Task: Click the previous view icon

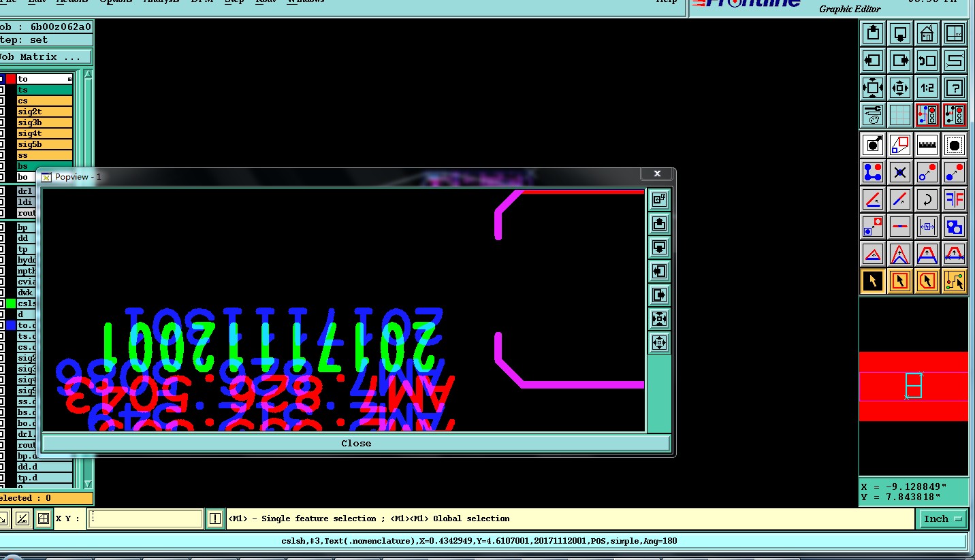Action: (x=927, y=61)
